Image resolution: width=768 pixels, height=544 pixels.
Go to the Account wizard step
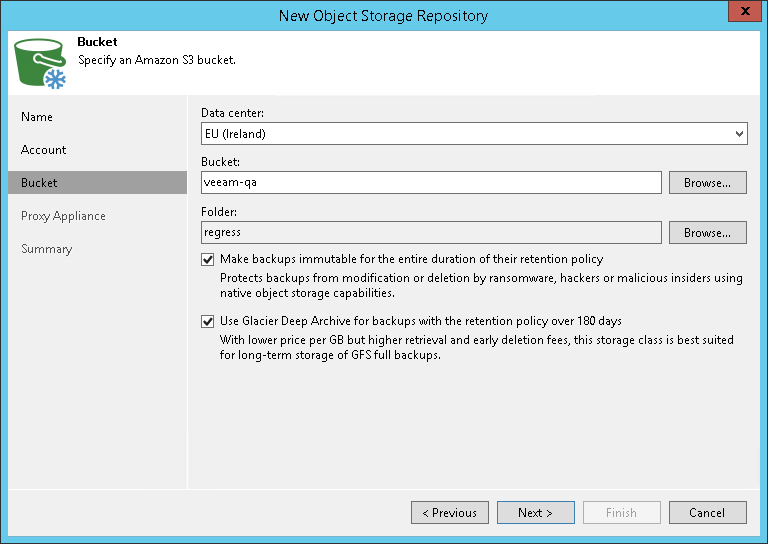pyautogui.click(x=44, y=150)
